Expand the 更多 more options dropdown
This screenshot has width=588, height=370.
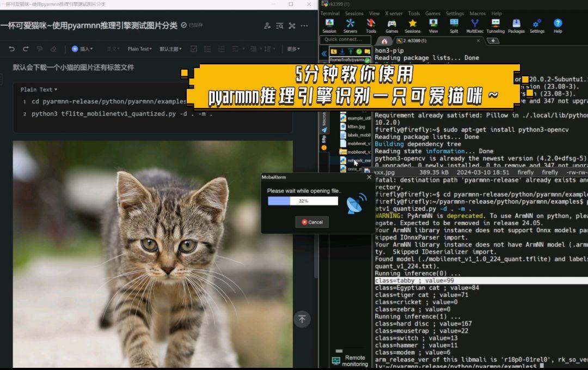[292, 50]
